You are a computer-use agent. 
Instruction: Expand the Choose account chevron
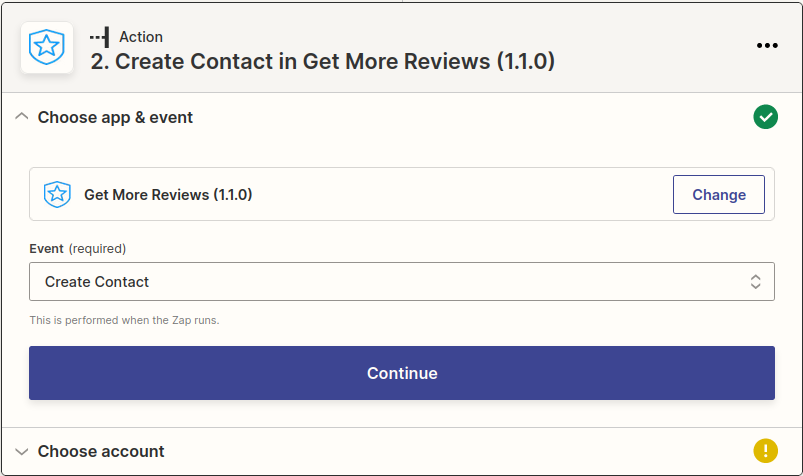pos(21,451)
